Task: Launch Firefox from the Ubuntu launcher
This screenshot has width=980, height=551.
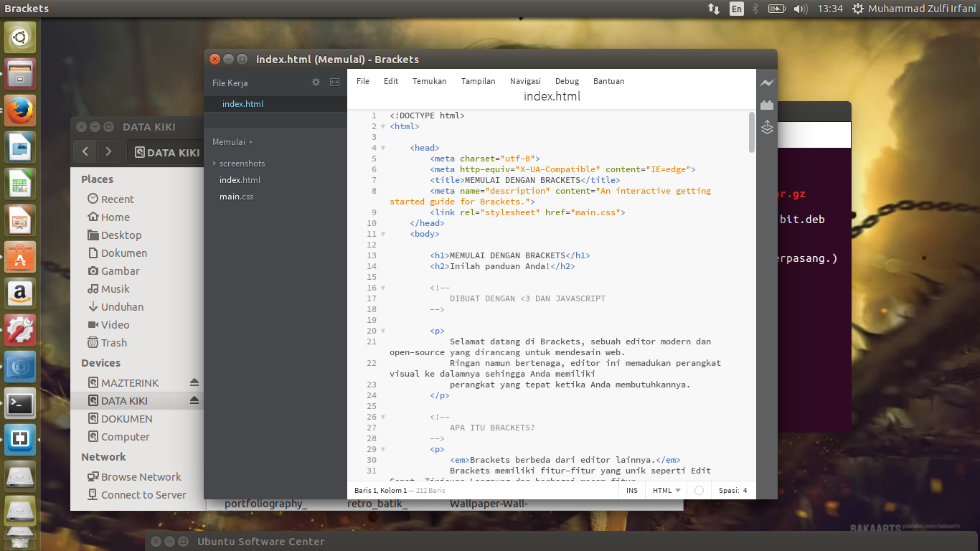Action: (x=20, y=111)
